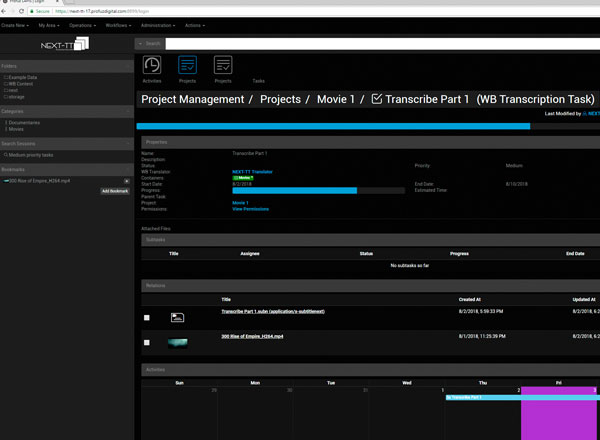Open the Actions dropdown menu

click(195, 25)
